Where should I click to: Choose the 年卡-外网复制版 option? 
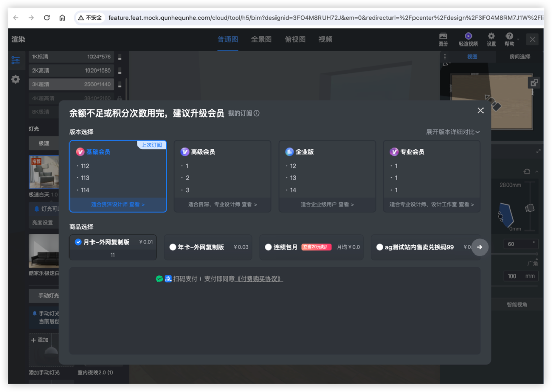click(x=208, y=247)
